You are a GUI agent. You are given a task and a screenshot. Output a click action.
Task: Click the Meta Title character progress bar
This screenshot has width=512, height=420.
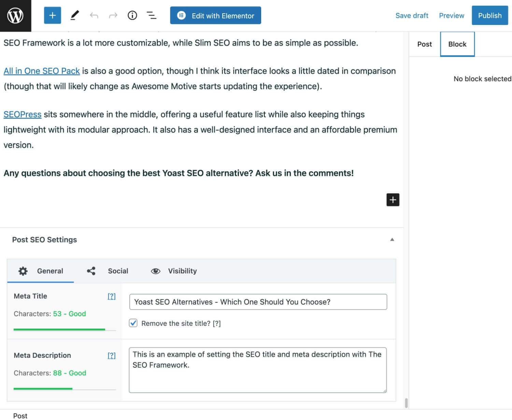pos(65,330)
